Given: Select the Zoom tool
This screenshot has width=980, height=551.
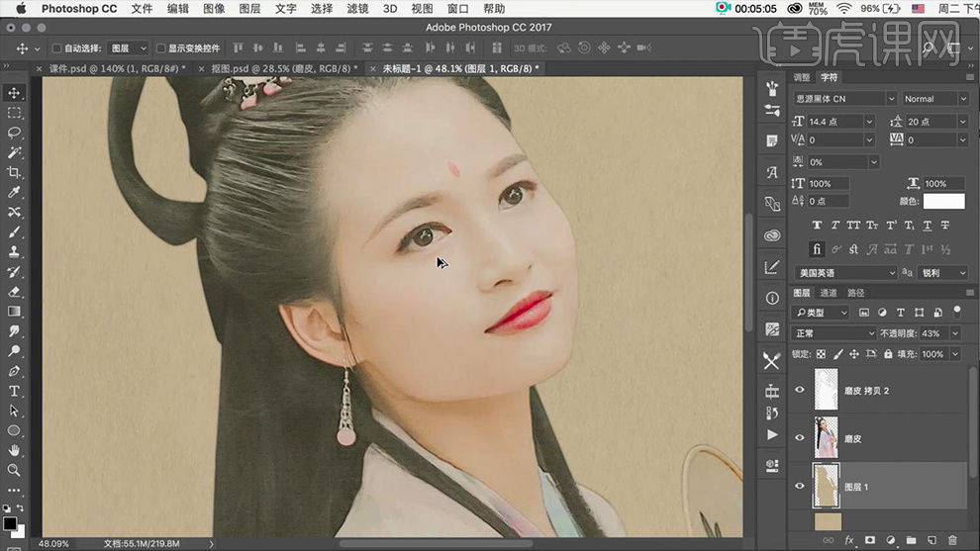Looking at the screenshot, I should point(14,470).
